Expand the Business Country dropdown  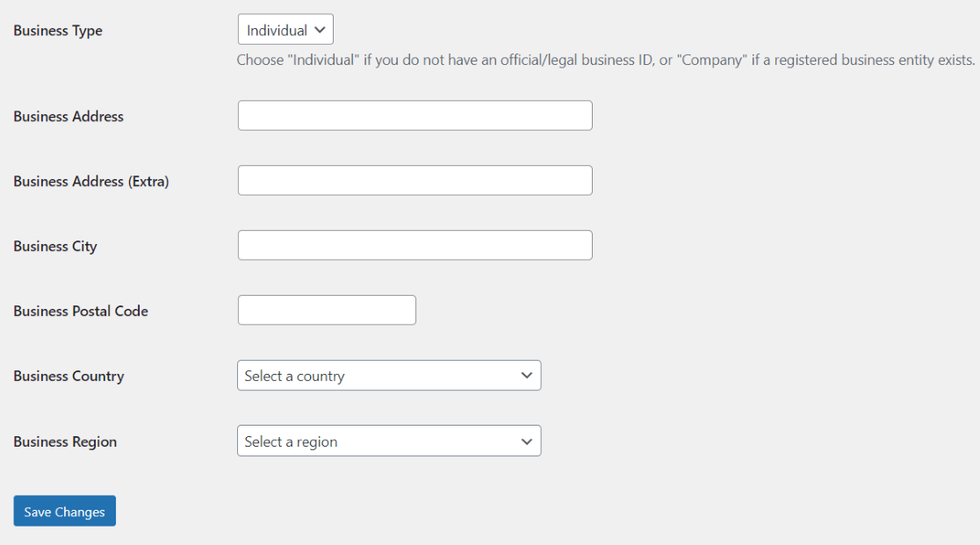[389, 375]
